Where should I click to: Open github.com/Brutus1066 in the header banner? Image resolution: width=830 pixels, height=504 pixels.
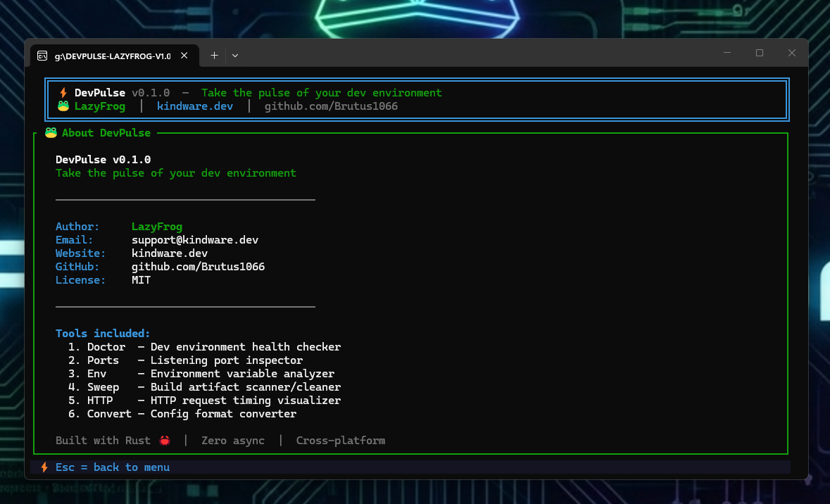tap(331, 106)
